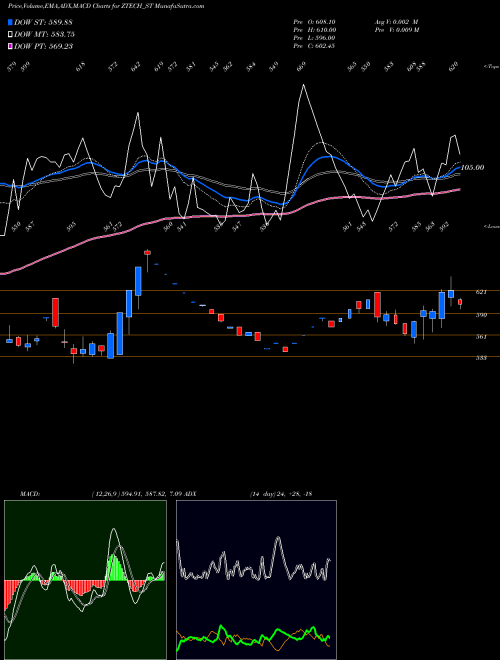Click the 'Pre C: 602.45' value
500x660 pixels.
pyautogui.click(x=314, y=46)
